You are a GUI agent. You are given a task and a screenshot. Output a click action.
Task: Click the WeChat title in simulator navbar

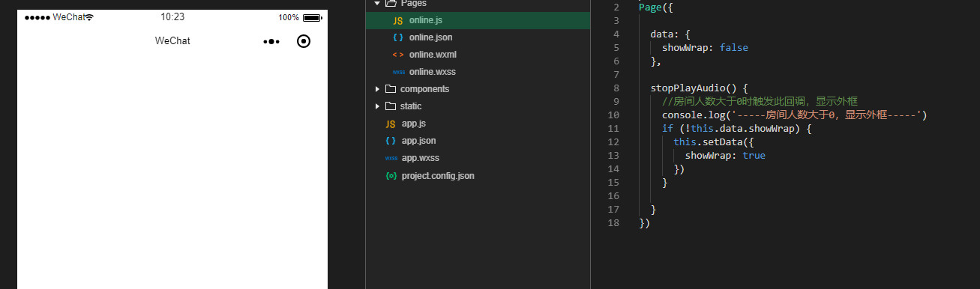point(172,41)
